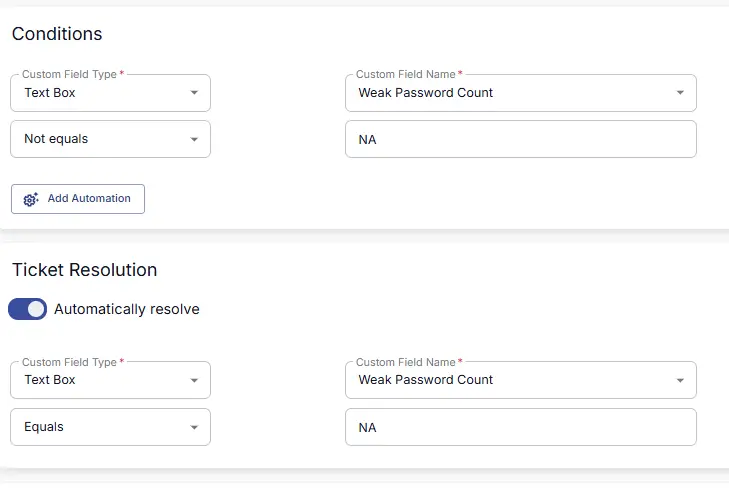Focus the NA value field under Conditions
The width and height of the screenshot is (729, 490).
click(521, 139)
